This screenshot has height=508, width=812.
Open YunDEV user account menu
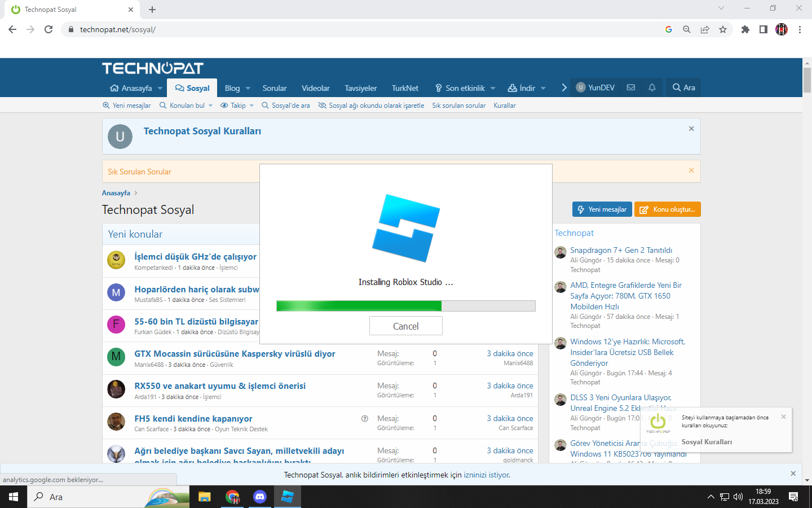(595, 87)
